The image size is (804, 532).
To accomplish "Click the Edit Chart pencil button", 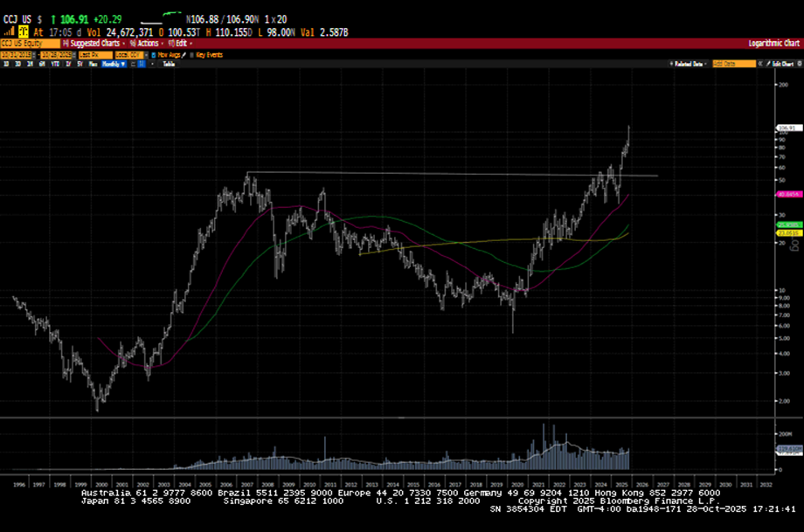I will click(x=782, y=64).
